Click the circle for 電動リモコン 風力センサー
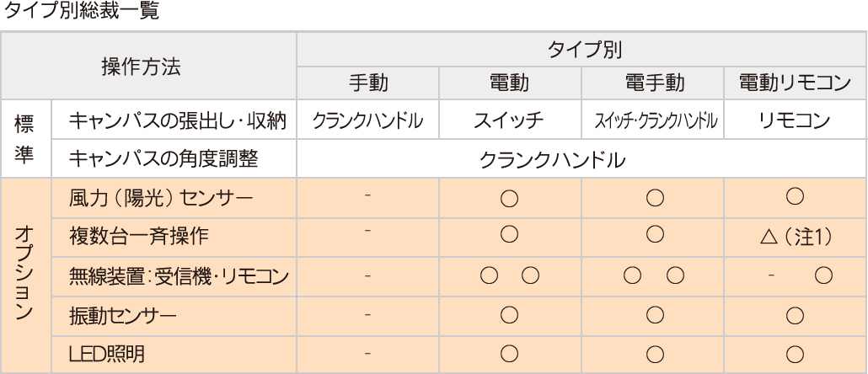 pyautogui.click(x=790, y=198)
